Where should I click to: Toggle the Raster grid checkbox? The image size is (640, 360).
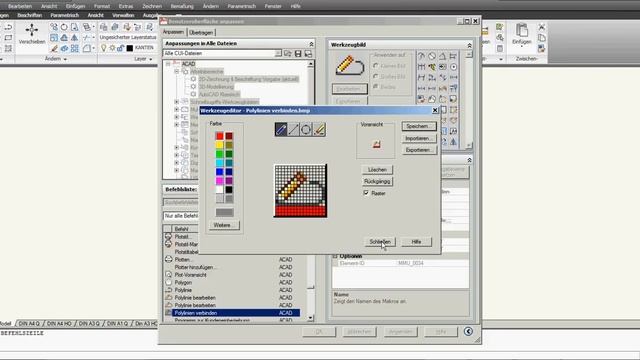pyautogui.click(x=366, y=193)
